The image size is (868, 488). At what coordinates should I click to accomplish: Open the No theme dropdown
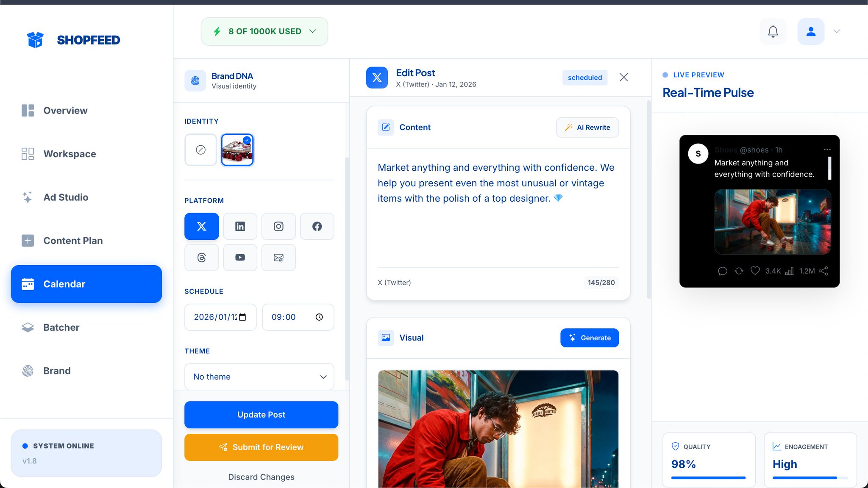click(259, 377)
